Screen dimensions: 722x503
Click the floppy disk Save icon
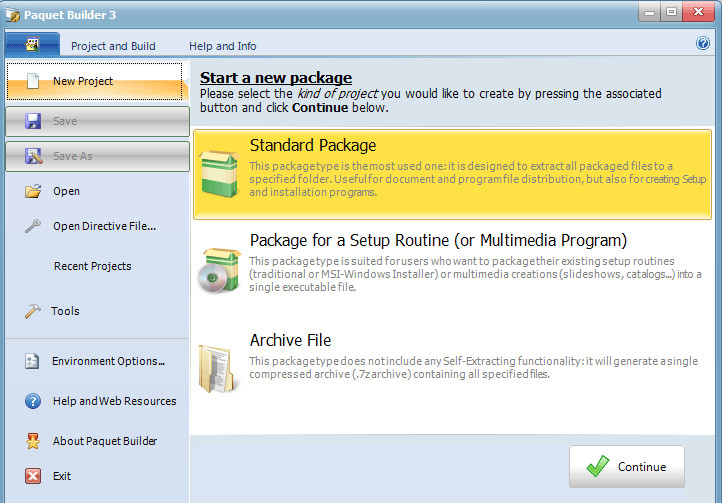pos(33,121)
